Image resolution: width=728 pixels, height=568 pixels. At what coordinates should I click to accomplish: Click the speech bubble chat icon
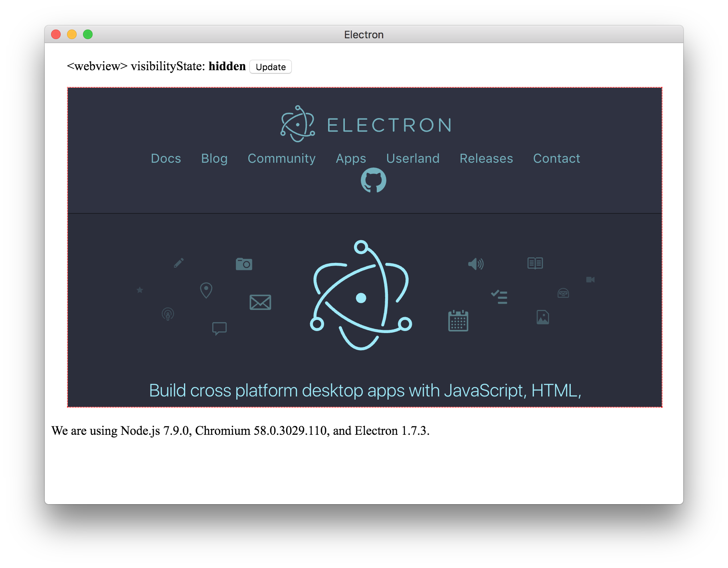point(220,328)
